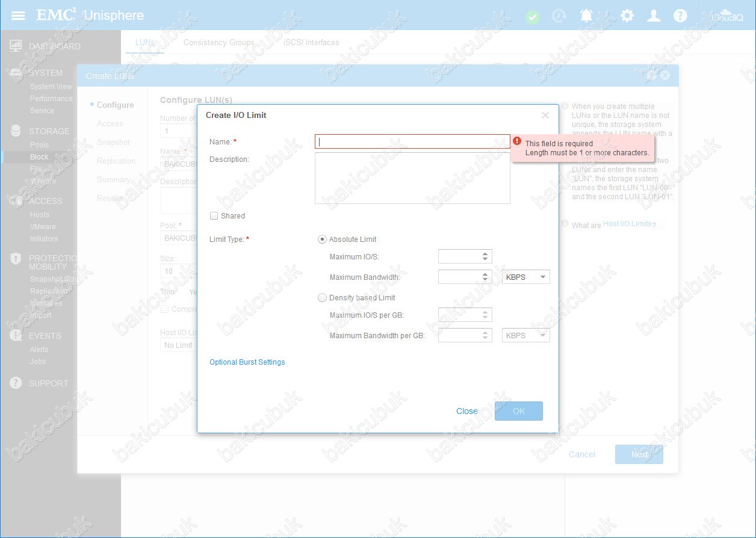Viewport: 756px width, 538px height.
Task: Close the Create I/O Limit dialog
Action: (x=545, y=115)
